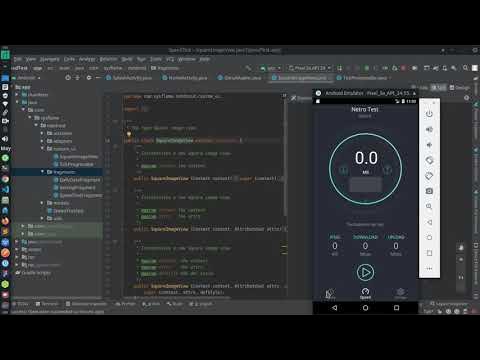Open project panel settings gear icon
480x360 pixels.
click(89, 78)
